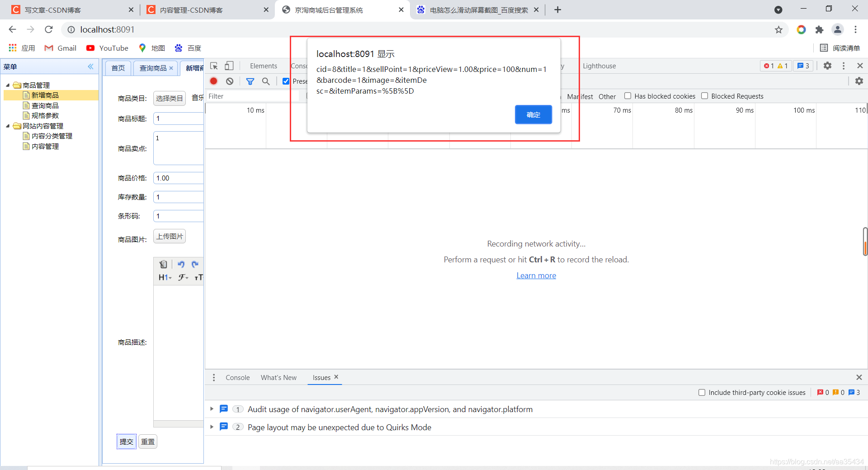Reload the localhost page
Image resolution: width=868 pixels, height=470 pixels.
click(x=49, y=29)
